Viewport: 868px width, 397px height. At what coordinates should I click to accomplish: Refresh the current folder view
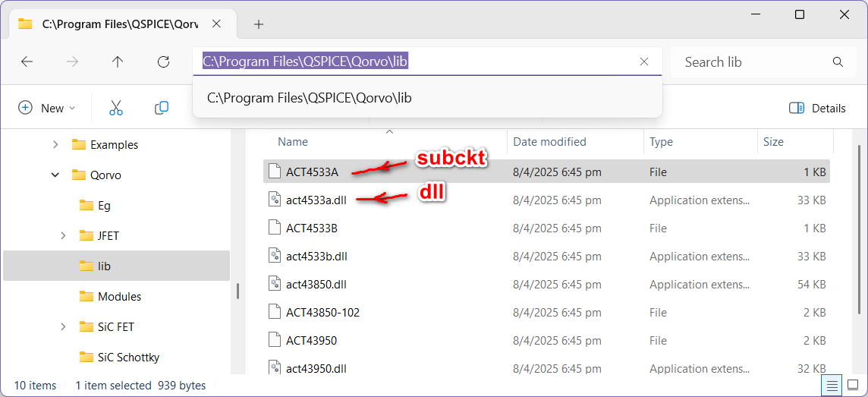coord(162,62)
